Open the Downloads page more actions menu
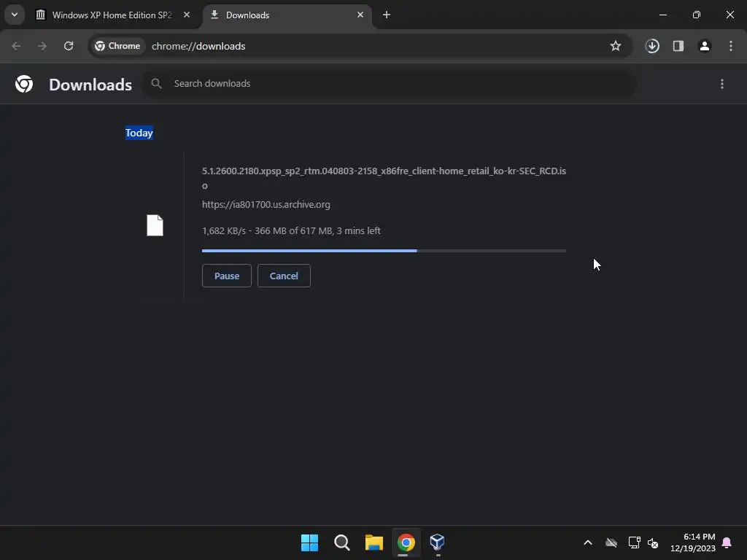This screenshot has height=560, width=747. tap(722, 84)
